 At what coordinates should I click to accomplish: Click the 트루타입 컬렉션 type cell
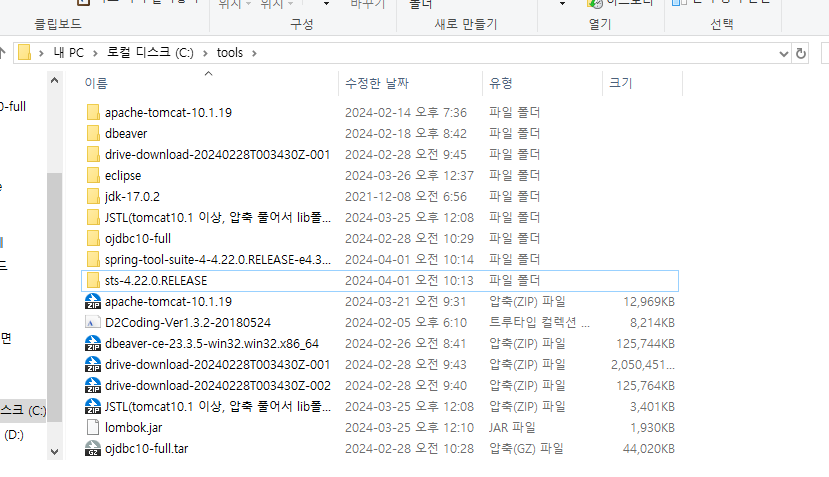[x=539, y=323]
